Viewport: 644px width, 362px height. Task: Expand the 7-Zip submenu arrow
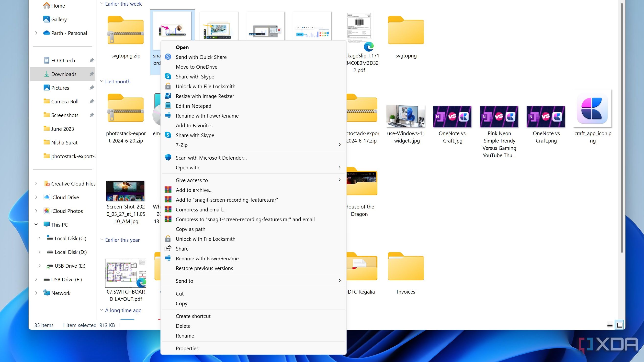(x=339, y=145)
